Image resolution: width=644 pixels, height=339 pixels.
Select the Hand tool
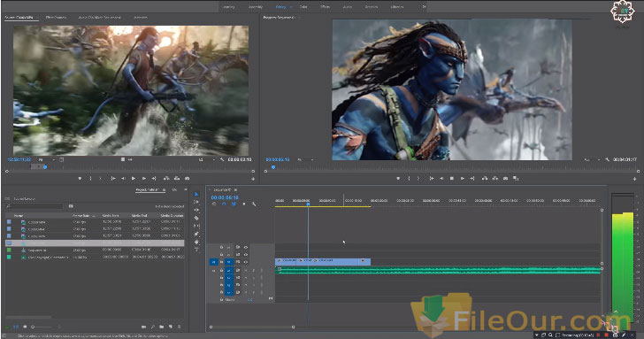click(196, 242)
